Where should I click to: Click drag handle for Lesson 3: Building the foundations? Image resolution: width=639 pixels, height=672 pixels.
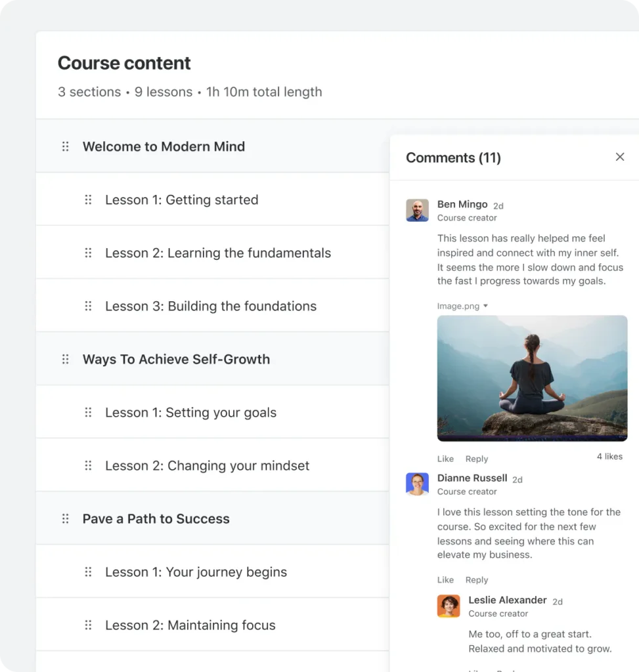click(x=88, y=306)
